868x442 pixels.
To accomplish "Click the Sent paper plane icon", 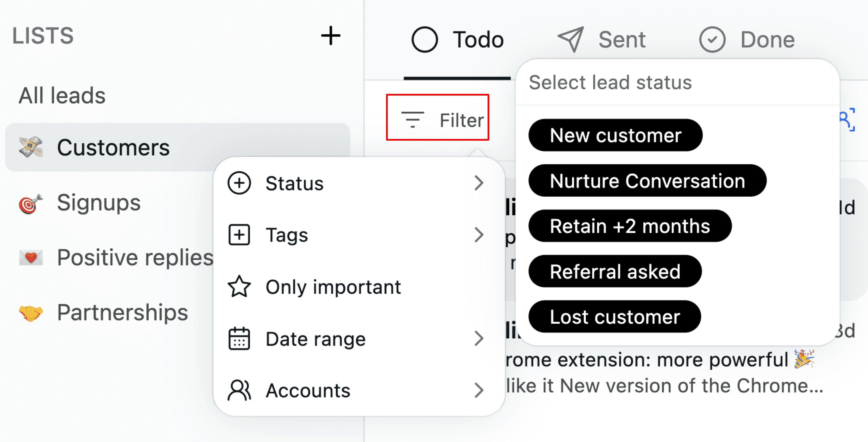I will tap(571, 39).
